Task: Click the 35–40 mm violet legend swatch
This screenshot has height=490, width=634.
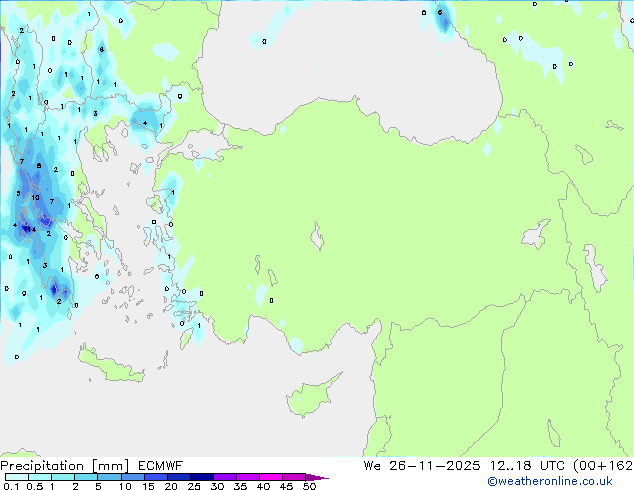Action: 247,477
